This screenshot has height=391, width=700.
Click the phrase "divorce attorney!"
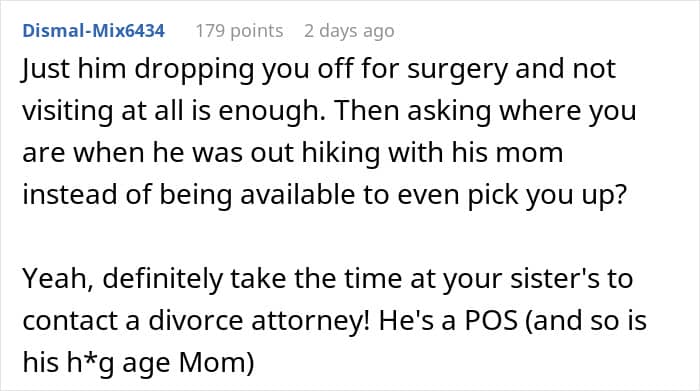pyautogui.click(x=258, y=320)
